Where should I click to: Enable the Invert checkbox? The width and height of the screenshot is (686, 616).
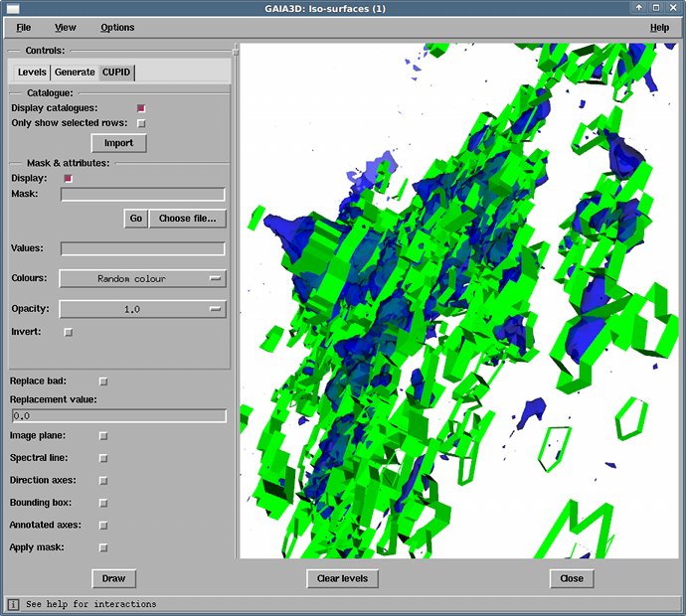[x=68, y=332]
